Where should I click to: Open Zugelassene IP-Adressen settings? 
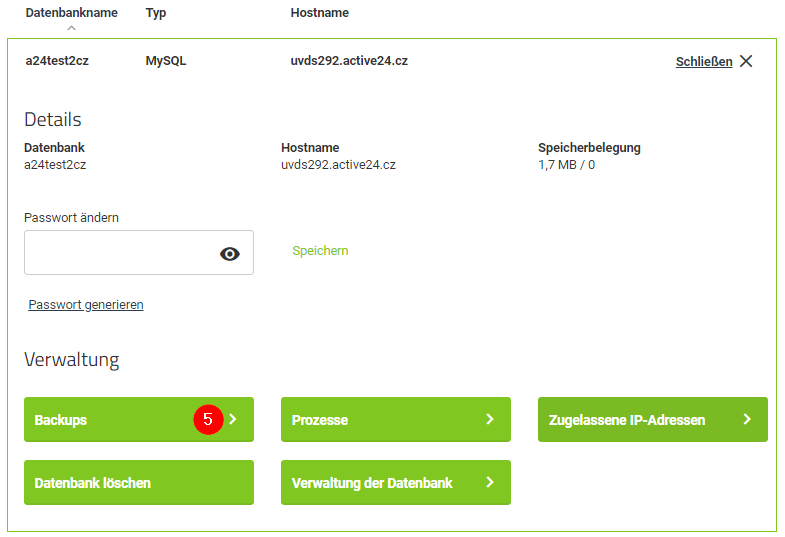(640, 420)
